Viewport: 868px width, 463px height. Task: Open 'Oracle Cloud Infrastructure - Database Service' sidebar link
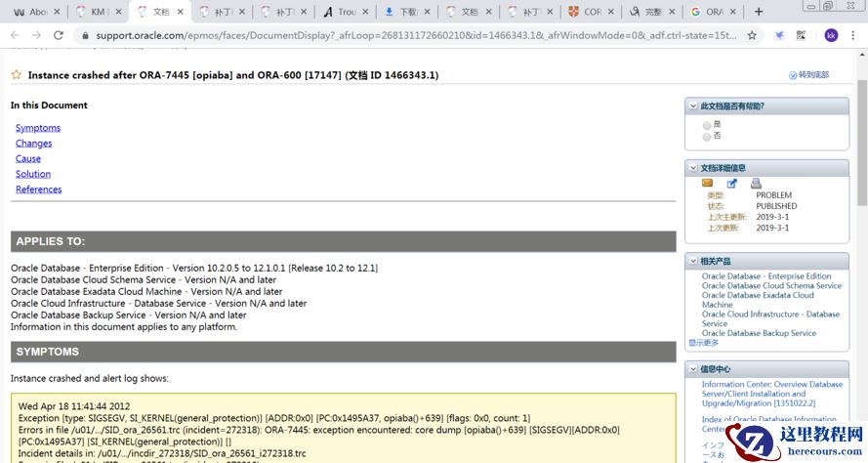tap(770, 318)
